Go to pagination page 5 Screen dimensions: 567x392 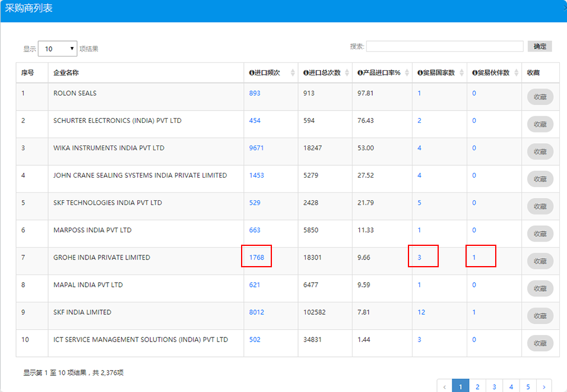click(x=528, y=387)
